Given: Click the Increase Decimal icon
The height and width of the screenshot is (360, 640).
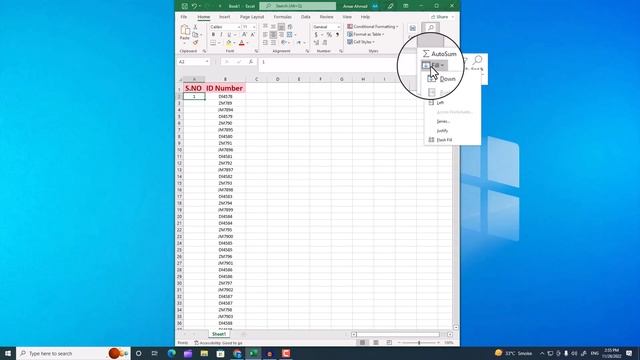Looking at the screenshot, I should point(316,42).
